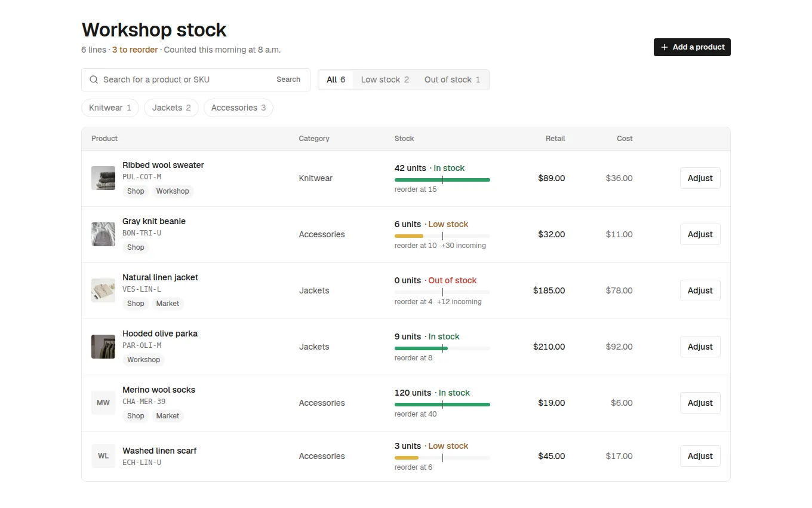Click the MW placeholder avatar

point(103,403)
